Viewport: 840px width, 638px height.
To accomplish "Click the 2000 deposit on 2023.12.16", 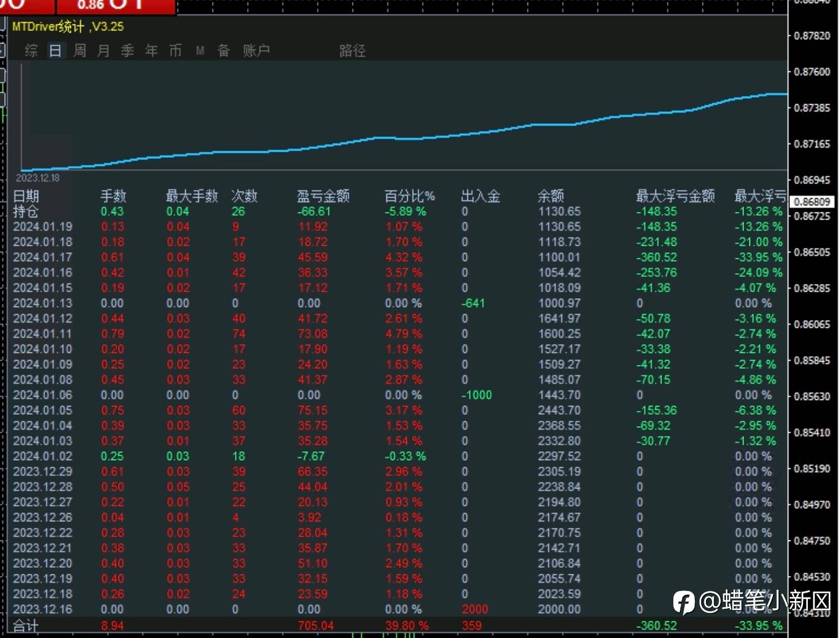I will pos(475,609).
